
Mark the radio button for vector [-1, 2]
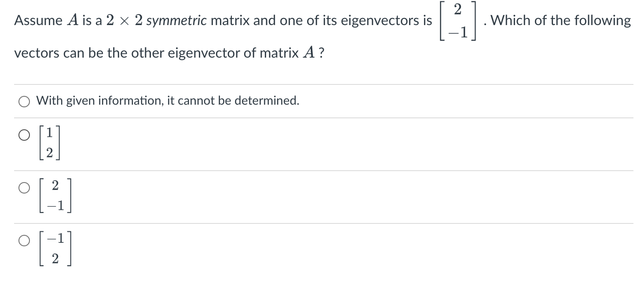tap(25, 241)
